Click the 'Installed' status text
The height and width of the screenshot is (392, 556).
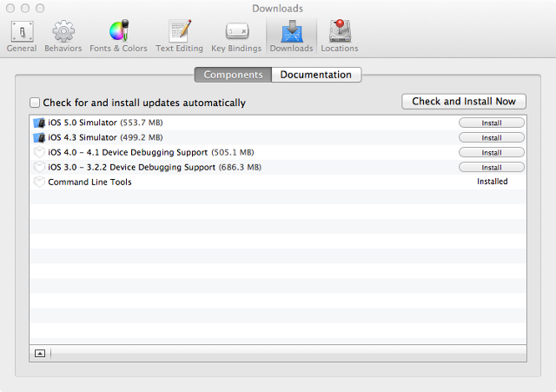click(493, 182)
